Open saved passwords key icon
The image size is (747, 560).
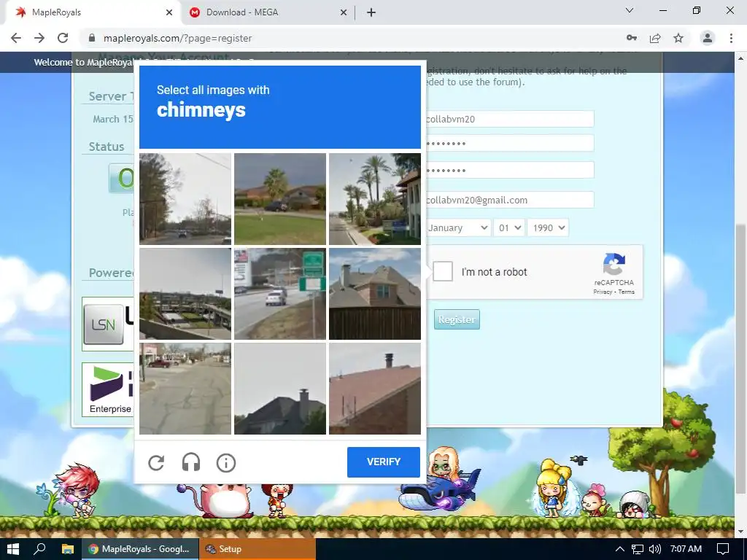[x=632, y=38]
